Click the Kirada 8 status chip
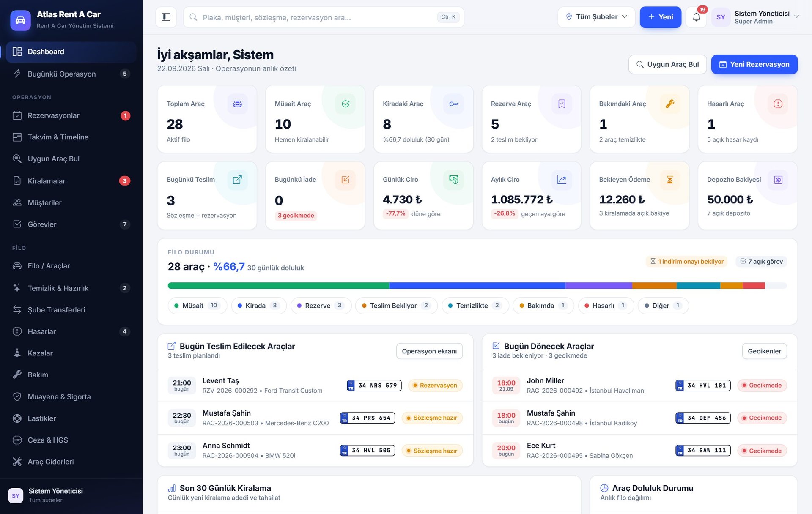This screenshot has height=514, width=812. point(259,306)
